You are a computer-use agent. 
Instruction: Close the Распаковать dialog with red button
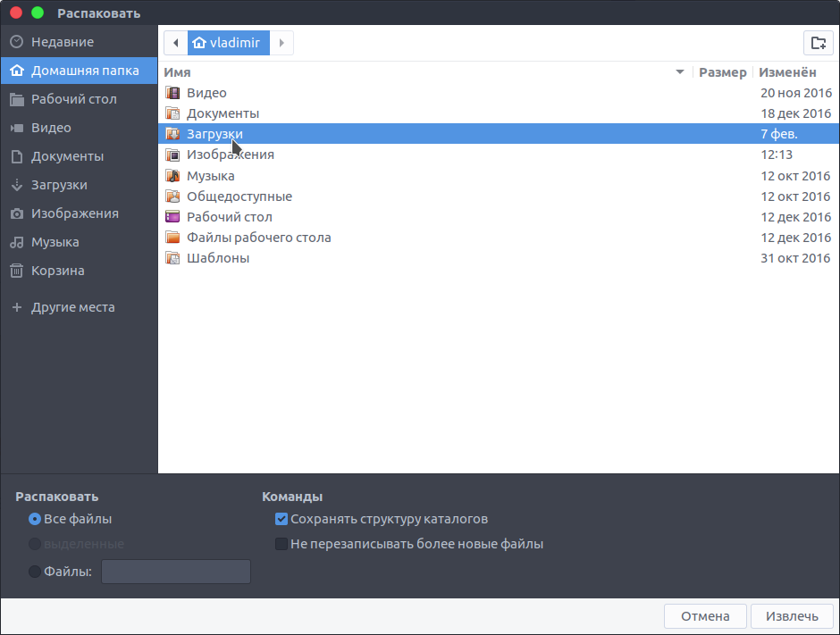(x=16, y=13)
